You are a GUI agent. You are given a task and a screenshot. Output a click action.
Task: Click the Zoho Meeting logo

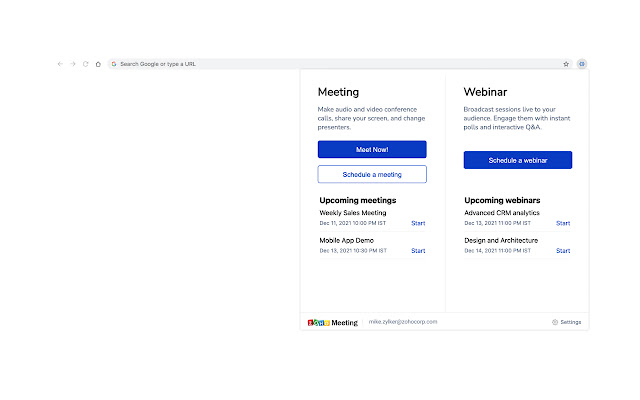(x=331, y=323)
